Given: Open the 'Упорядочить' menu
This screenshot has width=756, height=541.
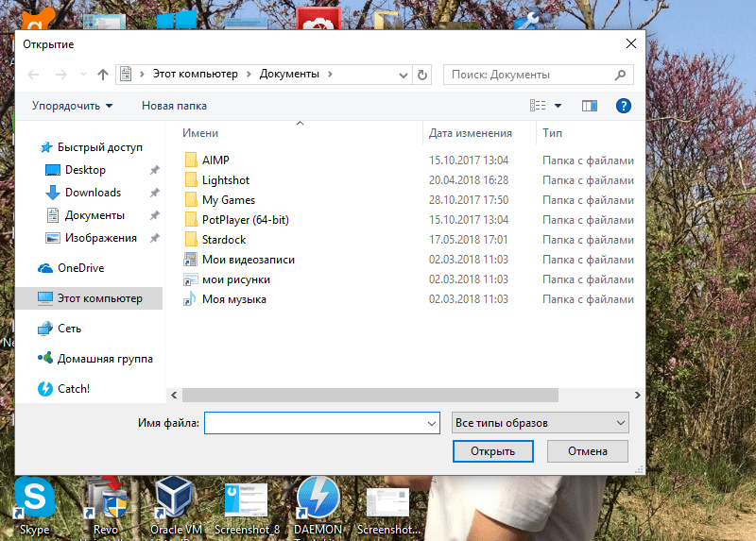Looking at the screenshot, I should click(x=73, y=106).
